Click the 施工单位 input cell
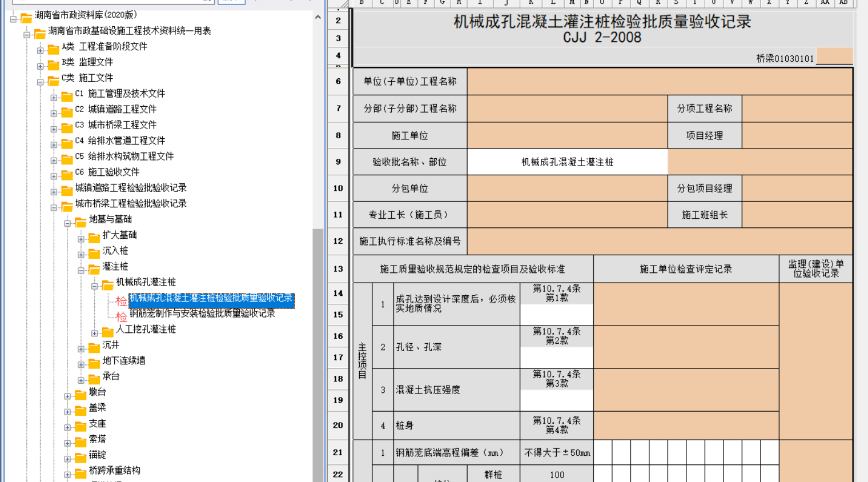The height and width of the screenshot is (482, 868). click(x=568, y=135)
